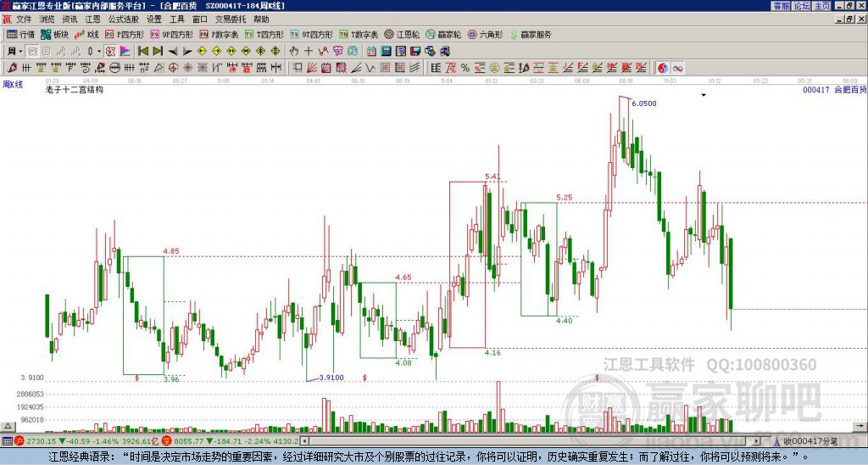Click the 主页 homepage button
Viewport: 868px width, 465px height.
822,6
